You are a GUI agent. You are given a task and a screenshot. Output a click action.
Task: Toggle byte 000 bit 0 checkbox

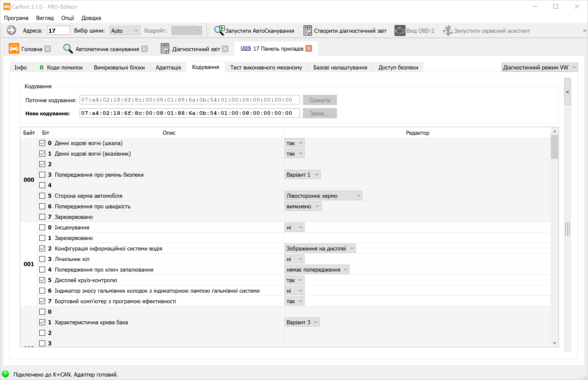pyautogui.click(x=42, y=143)
